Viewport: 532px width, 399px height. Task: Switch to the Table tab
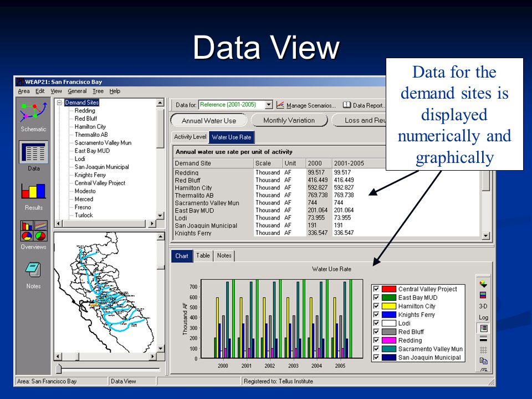[x=203, y=255]
